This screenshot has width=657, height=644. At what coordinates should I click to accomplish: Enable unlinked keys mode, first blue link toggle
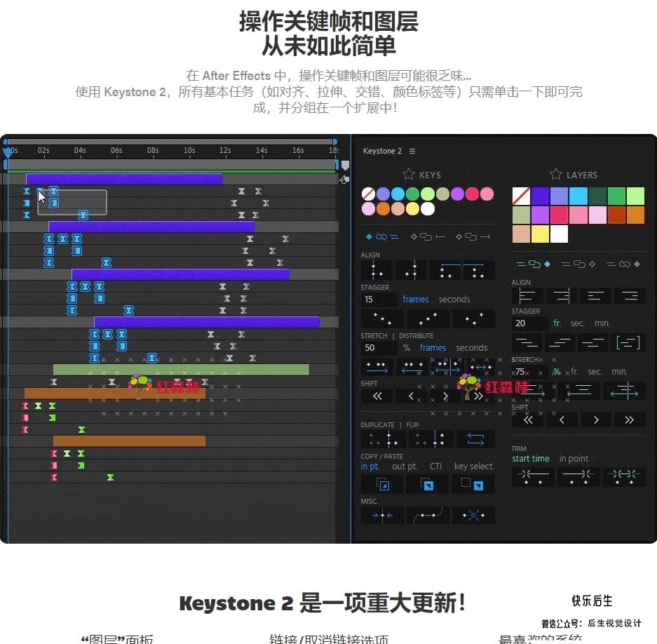point(382,237)
